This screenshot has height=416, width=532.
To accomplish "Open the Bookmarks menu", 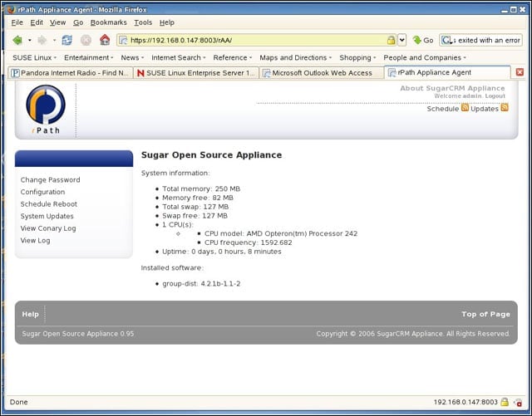I will point(109,22).
